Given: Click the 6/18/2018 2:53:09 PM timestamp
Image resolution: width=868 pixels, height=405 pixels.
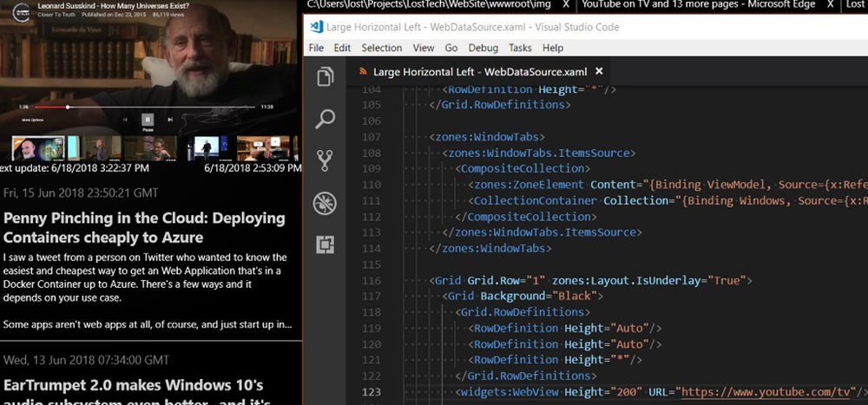Looking at the screenshot, I should tap(253, 167).
